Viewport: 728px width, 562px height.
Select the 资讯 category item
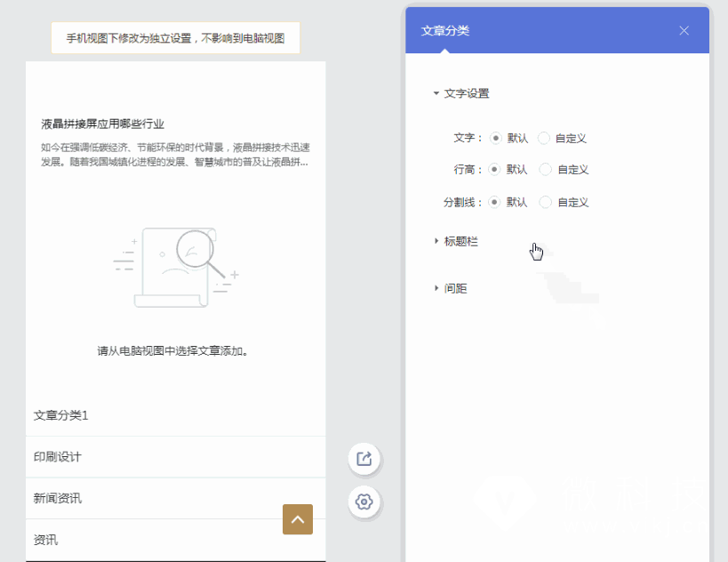pyautogui.click(x=46, y=539)
